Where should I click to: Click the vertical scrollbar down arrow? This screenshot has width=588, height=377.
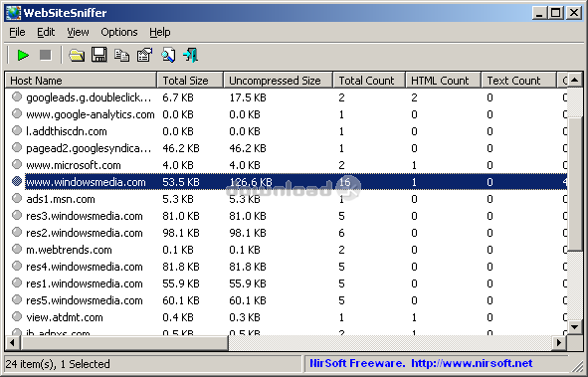pyautogui.click(x=574, y=327)
